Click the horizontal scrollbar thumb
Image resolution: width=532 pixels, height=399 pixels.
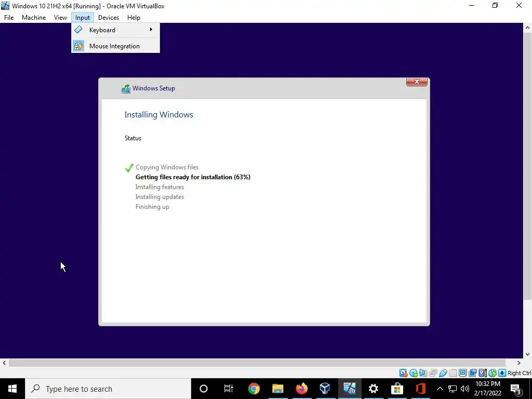257,363
